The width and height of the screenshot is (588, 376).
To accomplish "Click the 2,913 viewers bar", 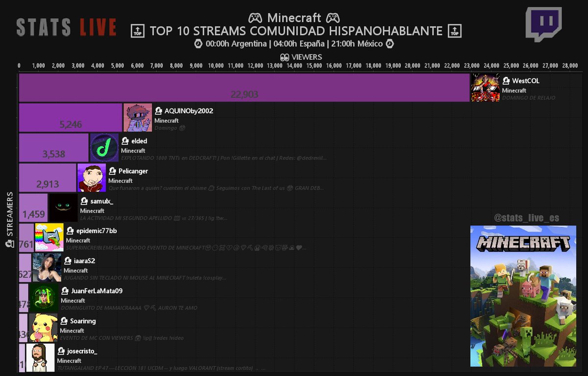I will (x=48, y=177).
